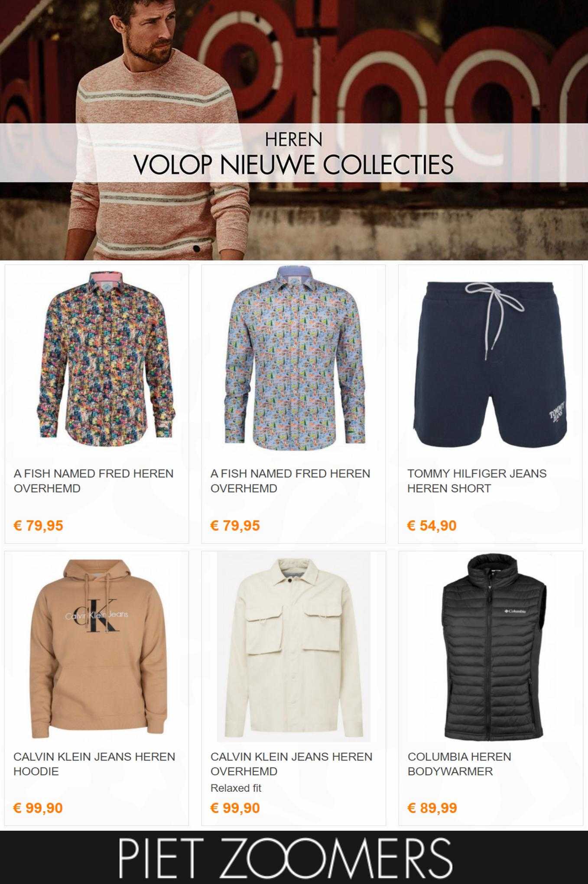Open the Columbia Heren Bodywarmer title
588x884 pixels.
click(459, 764)
